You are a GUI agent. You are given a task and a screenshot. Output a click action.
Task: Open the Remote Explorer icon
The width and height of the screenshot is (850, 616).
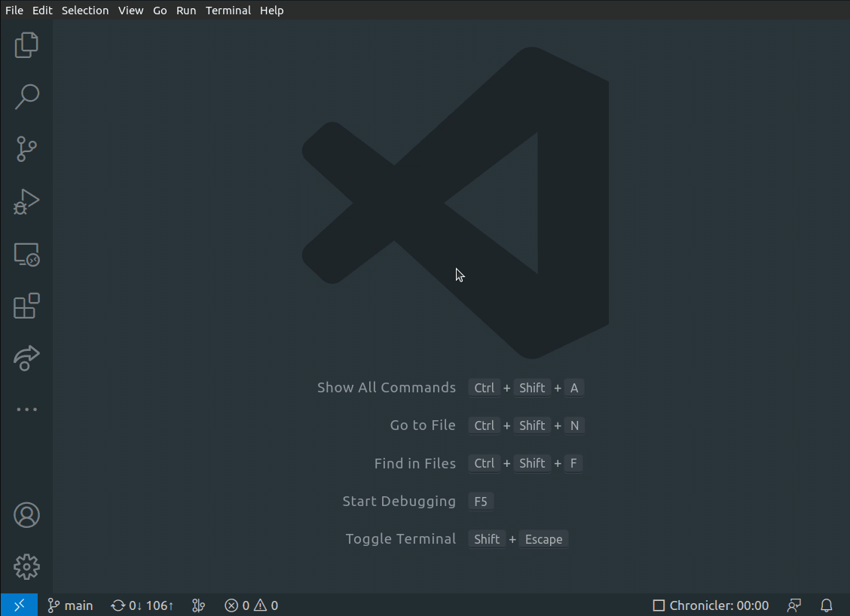[x=26, y=254]
